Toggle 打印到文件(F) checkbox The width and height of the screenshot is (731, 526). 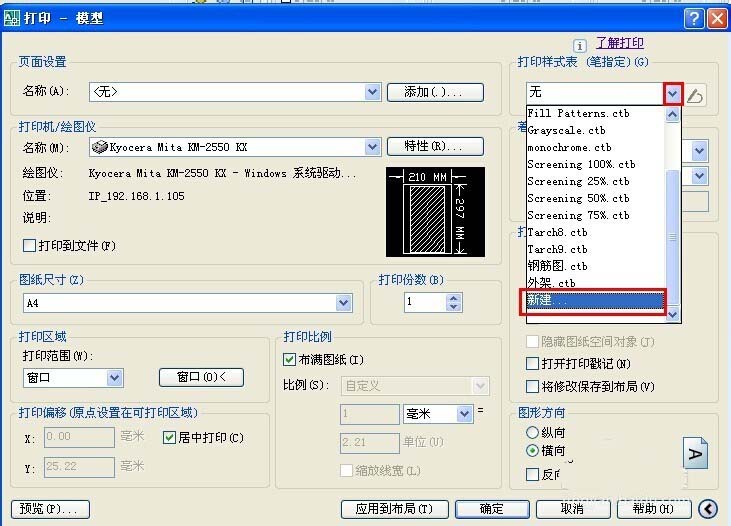pos(29,245)
